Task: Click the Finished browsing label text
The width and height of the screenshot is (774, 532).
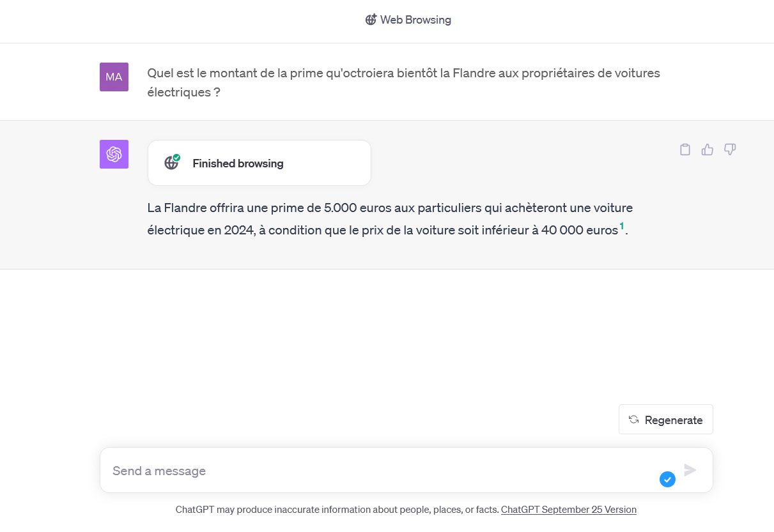Action: [x=238, y=163]
